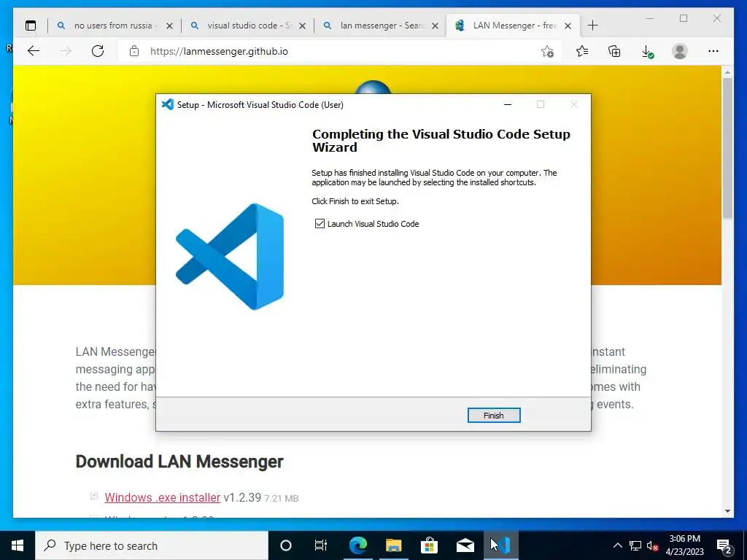Open muted volume tray icon

click(x=653, y=545)
